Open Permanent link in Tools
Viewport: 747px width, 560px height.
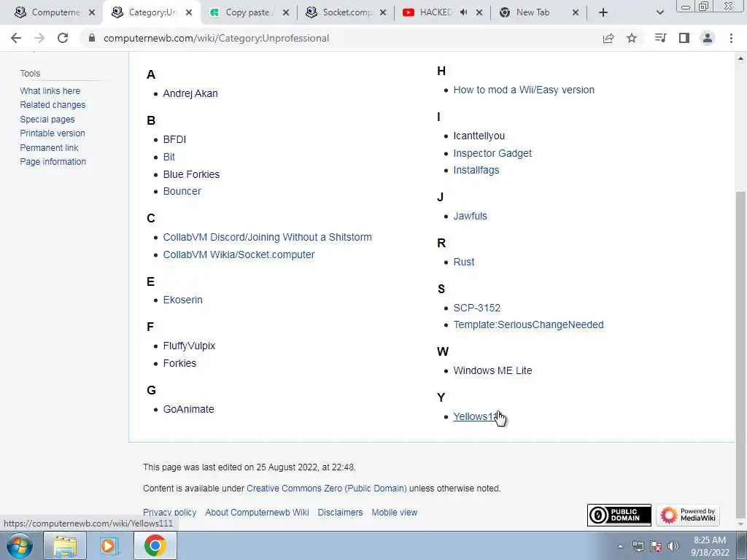coord(49,147)
